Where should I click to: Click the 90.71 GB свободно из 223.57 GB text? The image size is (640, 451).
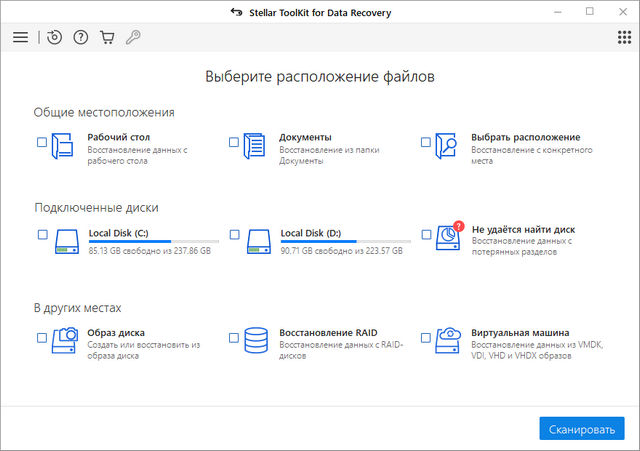[x=342, y=251]
